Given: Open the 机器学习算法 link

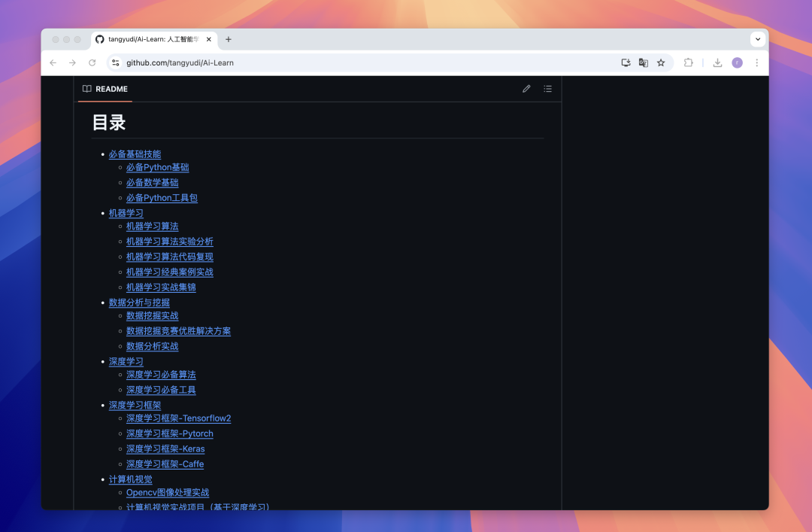Looking at the screenshot, I should [152, 226].
